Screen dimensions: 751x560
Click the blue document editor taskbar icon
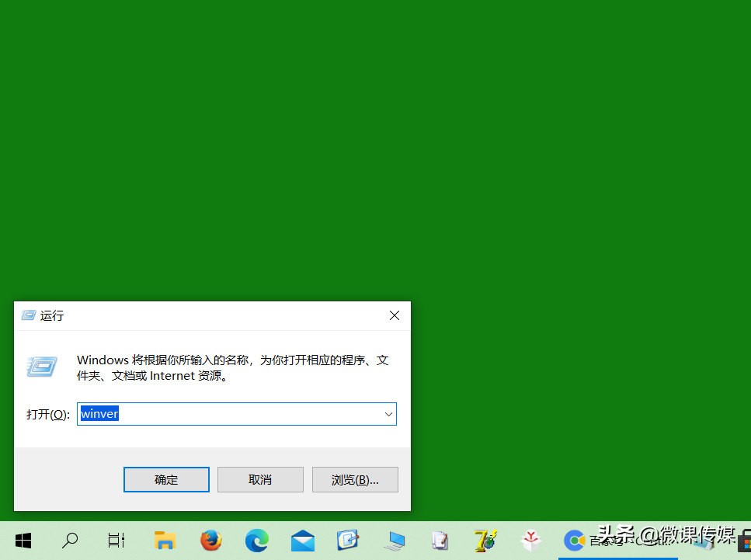point(348,540)
